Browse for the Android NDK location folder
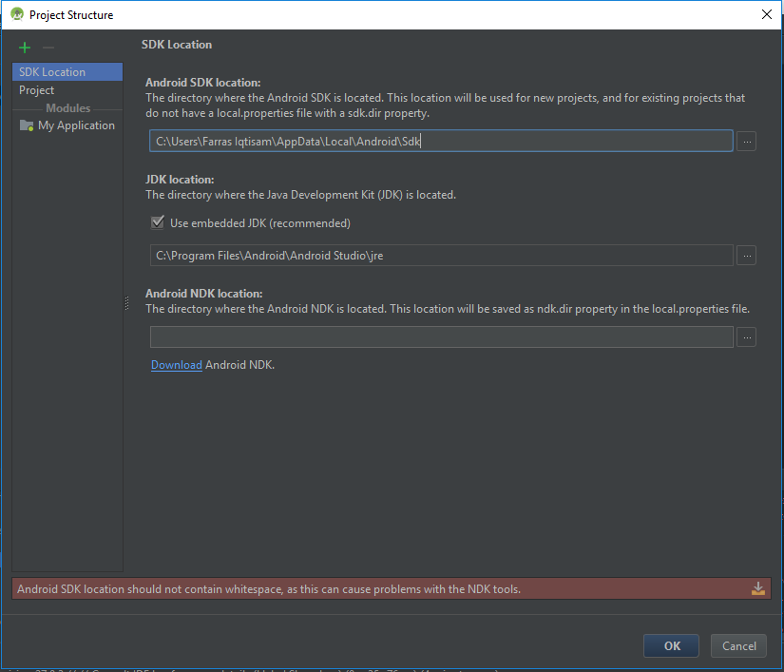Viewport: 784px width, 672px height. click(x=747, y=337)
